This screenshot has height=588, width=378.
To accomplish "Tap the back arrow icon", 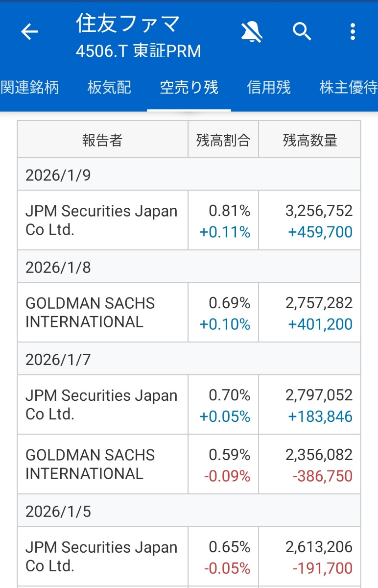I will (x=29, y=32).
